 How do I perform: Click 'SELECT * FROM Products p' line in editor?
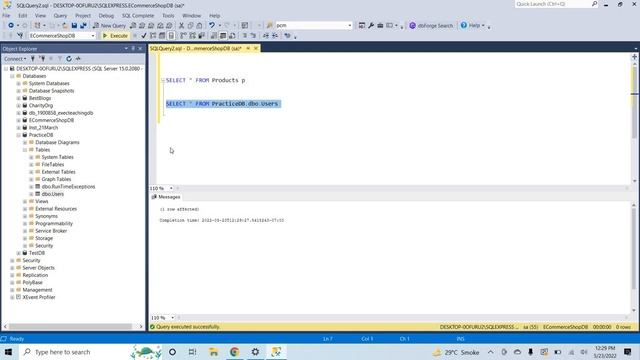tap(205, 80)
